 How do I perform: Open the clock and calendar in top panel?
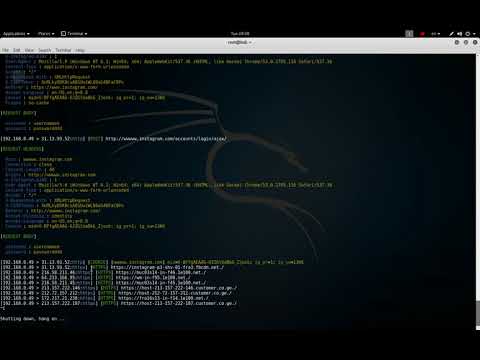point(240,34)
